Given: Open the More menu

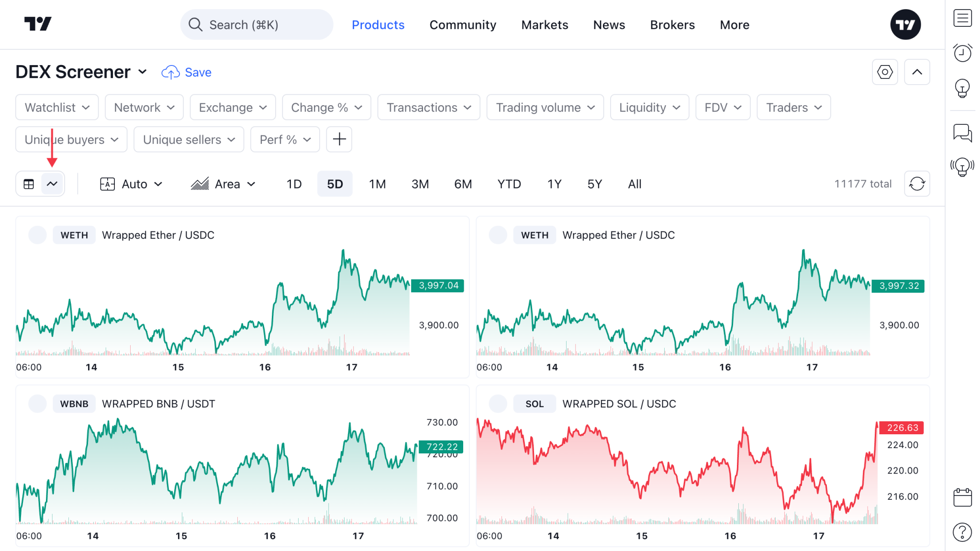Looking at the screenshot, I should 735,24.
